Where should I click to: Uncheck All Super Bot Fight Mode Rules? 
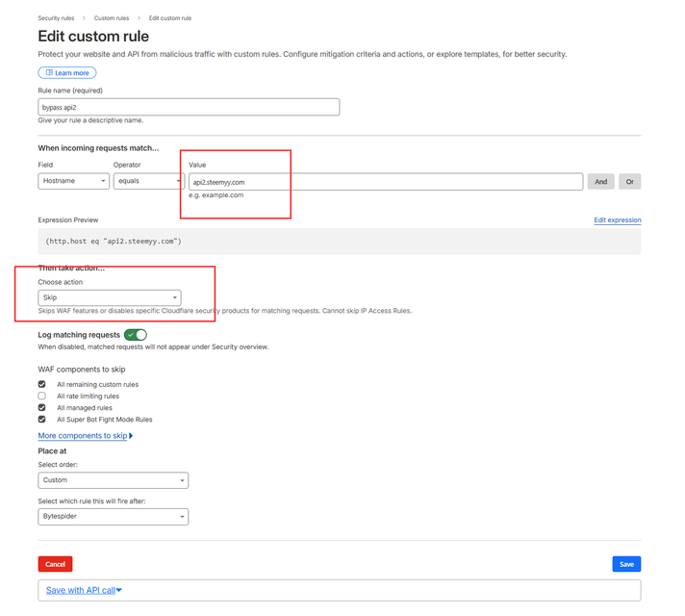(42, 420)
